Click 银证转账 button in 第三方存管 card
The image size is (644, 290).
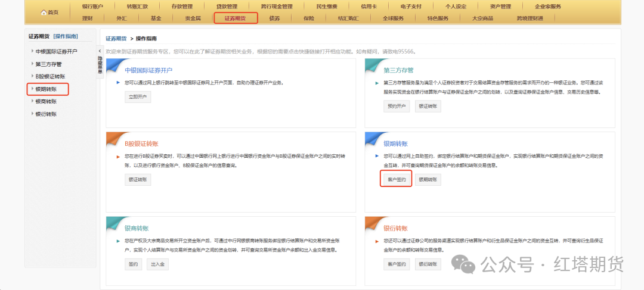click(x=428, y=106)
